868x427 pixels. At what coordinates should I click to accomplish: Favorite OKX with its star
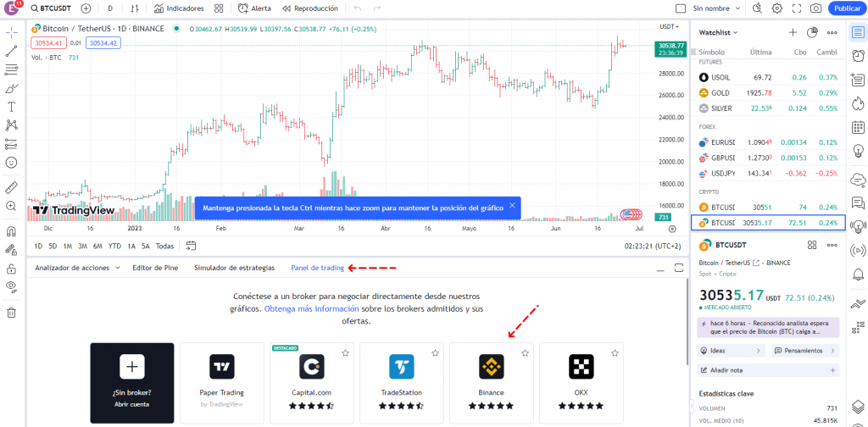pyautogui.click(x=615, y=353)
